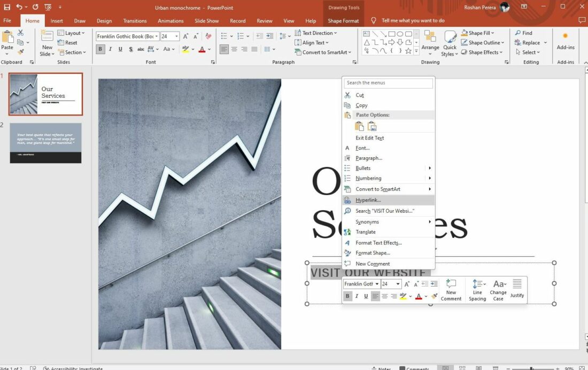Click the Change Case icon in mini toolbar

498,289
